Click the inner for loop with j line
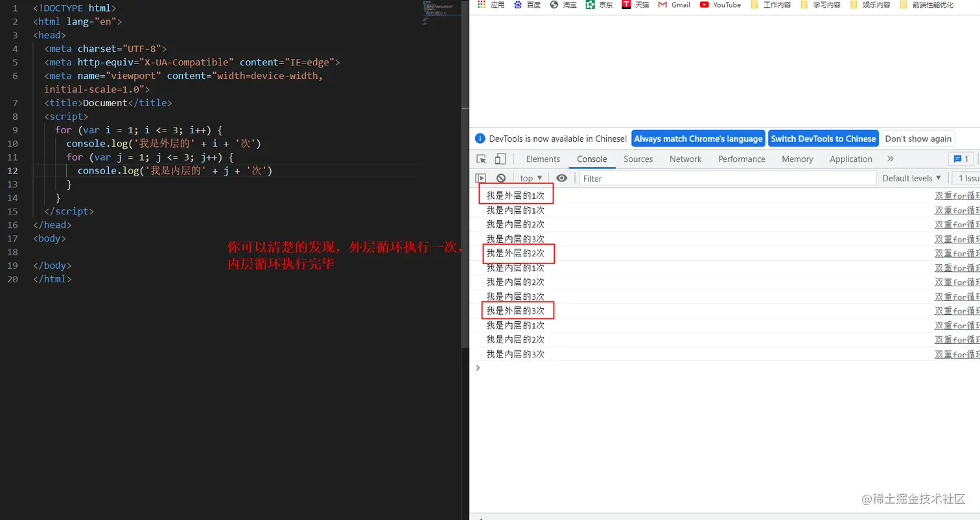 click(x=150, y=157)
